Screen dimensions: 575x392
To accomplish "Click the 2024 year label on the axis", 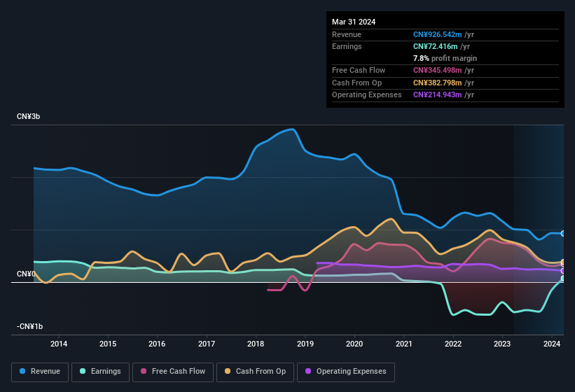I will [x=551, y=344].
